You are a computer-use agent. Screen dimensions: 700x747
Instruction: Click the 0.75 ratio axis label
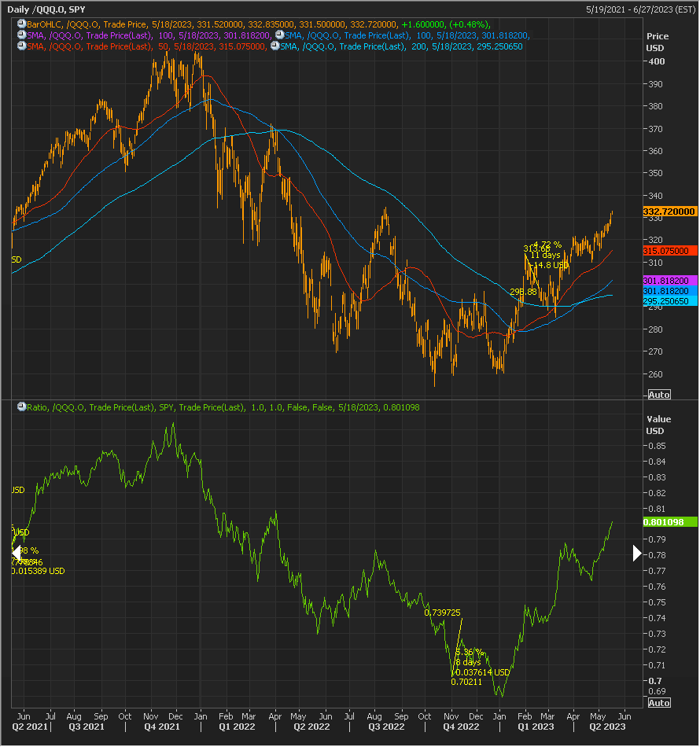point(657,602)
